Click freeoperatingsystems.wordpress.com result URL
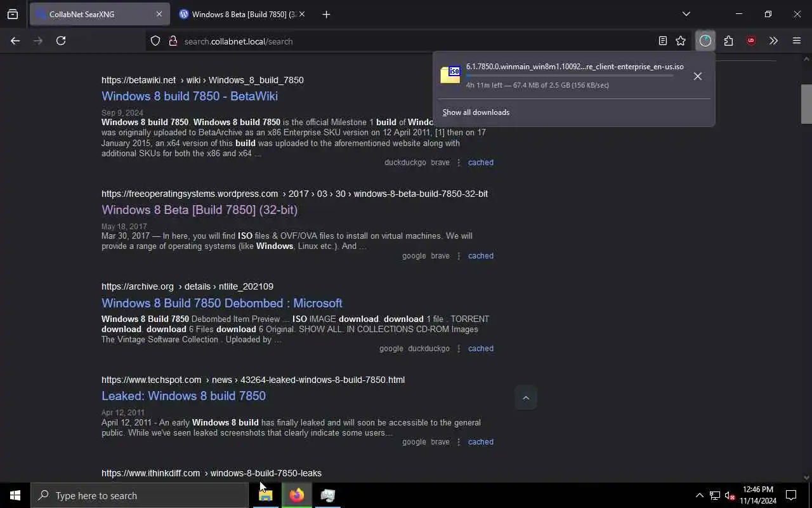This screenshot has width=812, height=508. [294, 194]
